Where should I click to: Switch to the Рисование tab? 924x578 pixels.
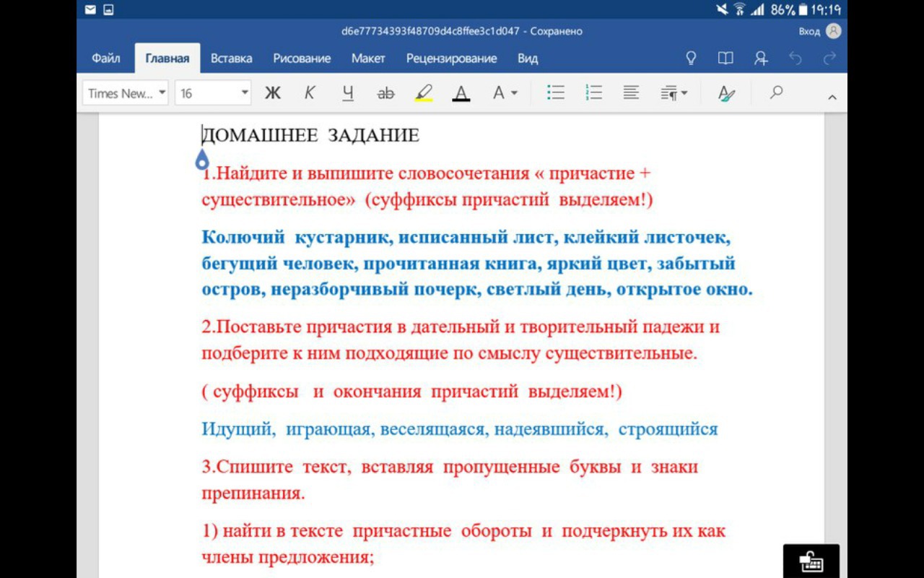click(x=302, y=59)
